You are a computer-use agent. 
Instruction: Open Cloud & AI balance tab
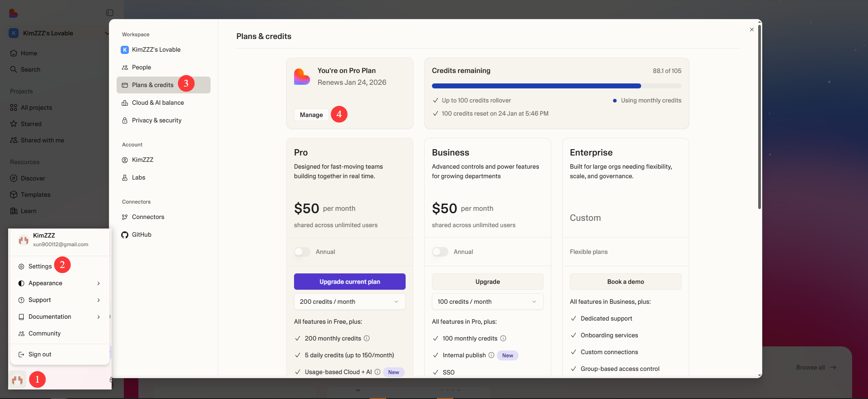163,102
